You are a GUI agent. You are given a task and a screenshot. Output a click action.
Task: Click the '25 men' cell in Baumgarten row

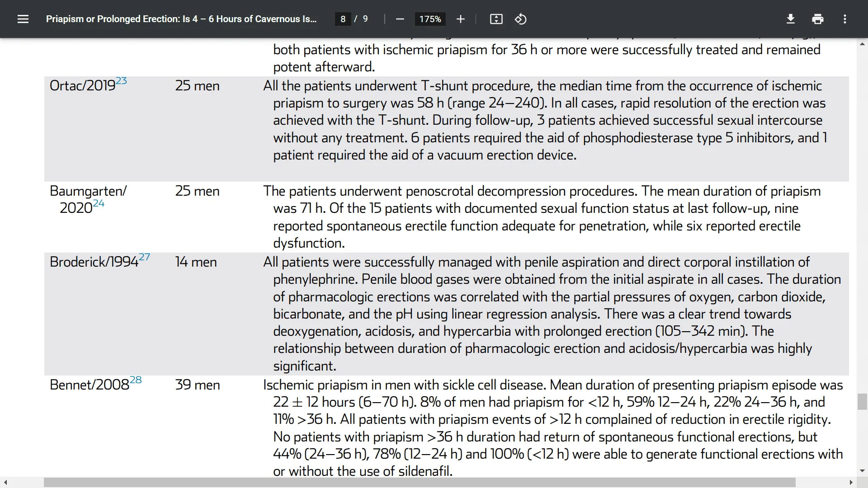[197, 191]
